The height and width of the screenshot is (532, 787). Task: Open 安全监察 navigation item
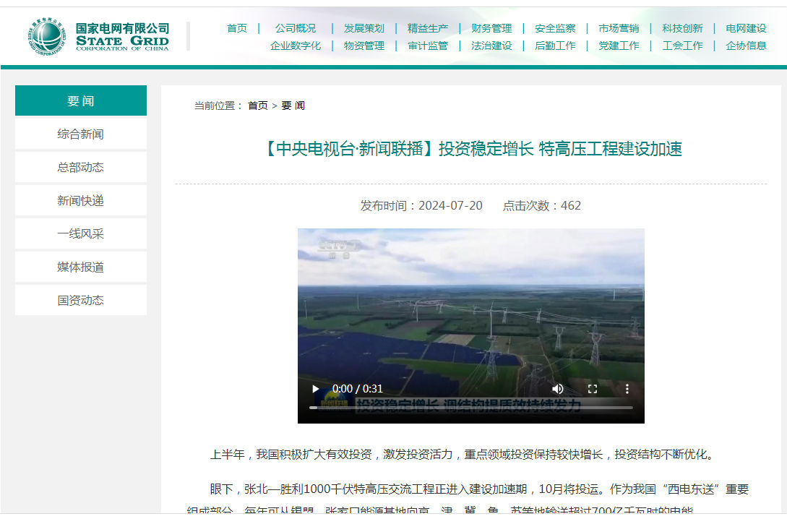pos(555,28)
